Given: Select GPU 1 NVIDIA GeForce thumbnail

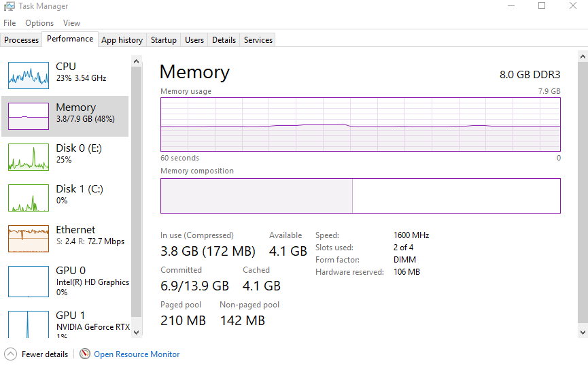Looking at the screenshot, I should tap(29, 324).
